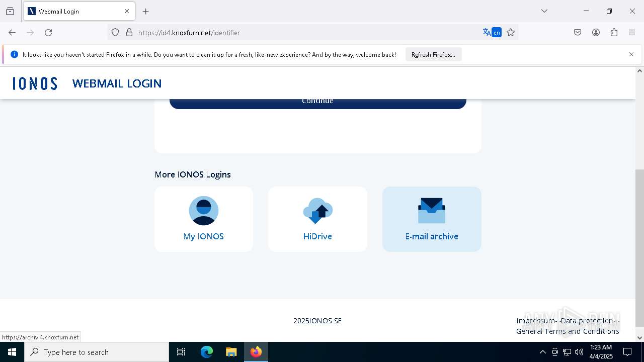The image size is (644, 362).
Task: Click the network tray icon
Action: tap(567, 352)
